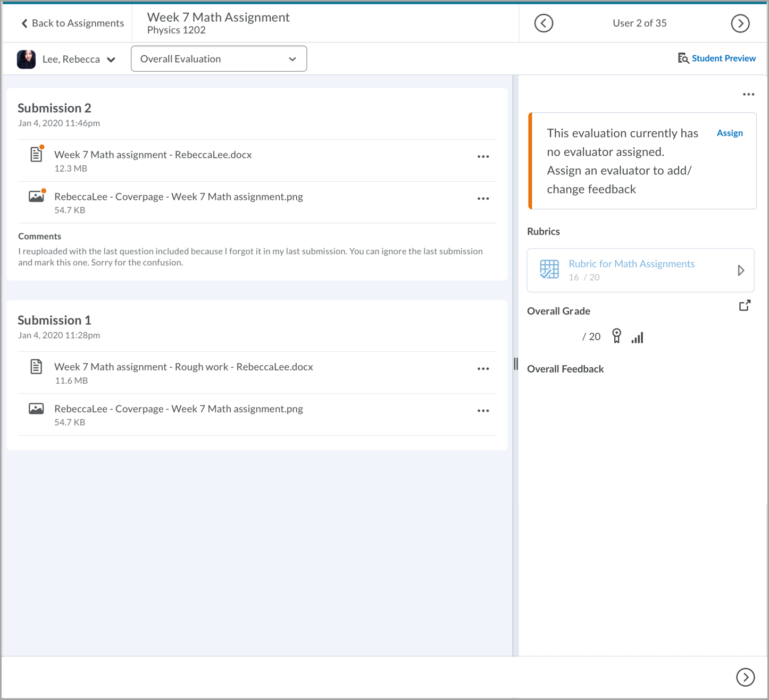
Task: Click the grade statistics bar chart icon
Action: point(637,338)
